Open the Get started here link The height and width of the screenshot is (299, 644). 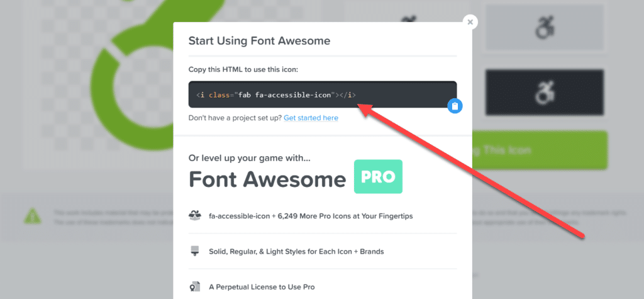pos(311,118)
